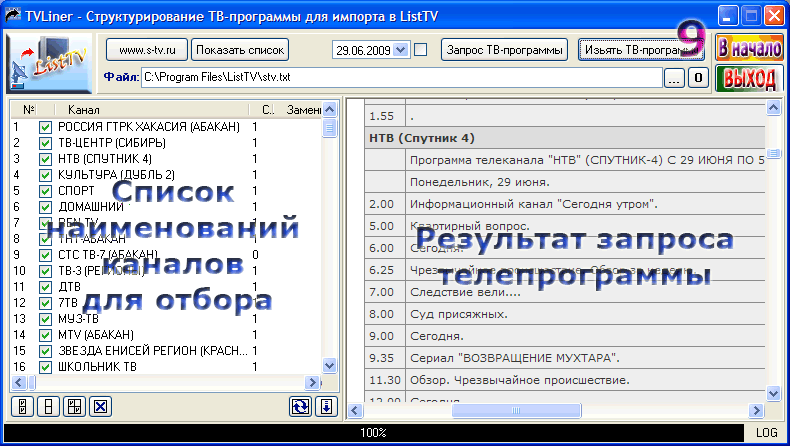Open file browse dialog with '...' button
This screenshot has height=446, width=790.
(x=675, y=78)
